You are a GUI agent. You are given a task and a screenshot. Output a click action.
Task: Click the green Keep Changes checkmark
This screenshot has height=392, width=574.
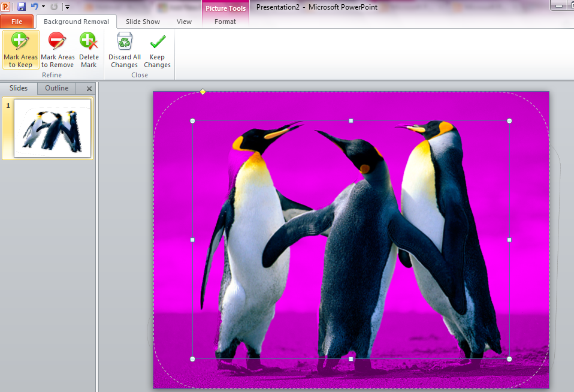(x=157, y=42)
